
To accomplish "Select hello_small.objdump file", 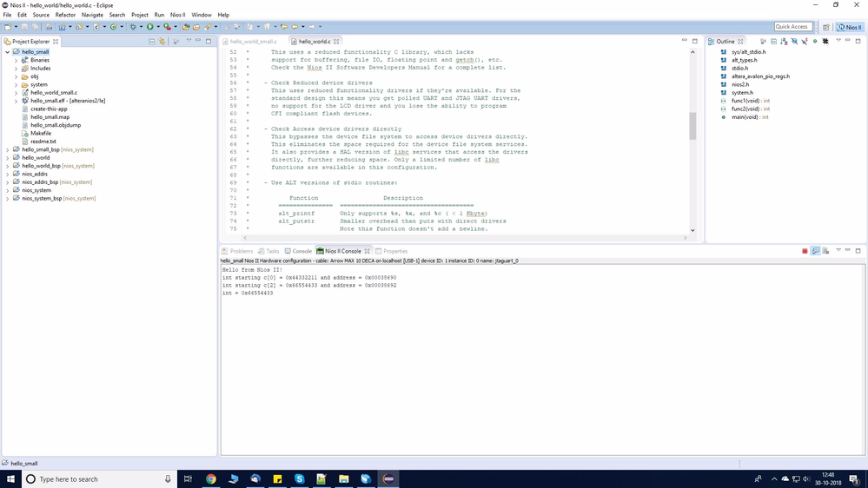I will point(56,125).
